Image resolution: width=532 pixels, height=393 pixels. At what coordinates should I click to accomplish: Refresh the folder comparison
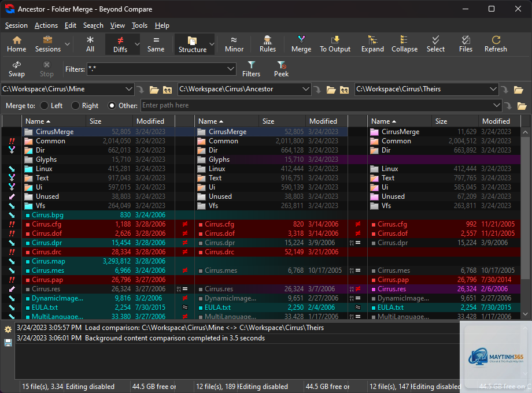(x=496, y=44)
